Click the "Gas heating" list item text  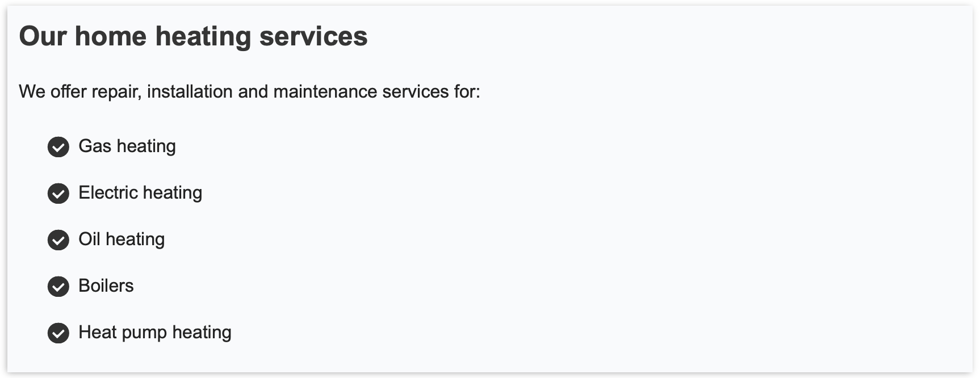pyautogui.click(x=127, y=146)
